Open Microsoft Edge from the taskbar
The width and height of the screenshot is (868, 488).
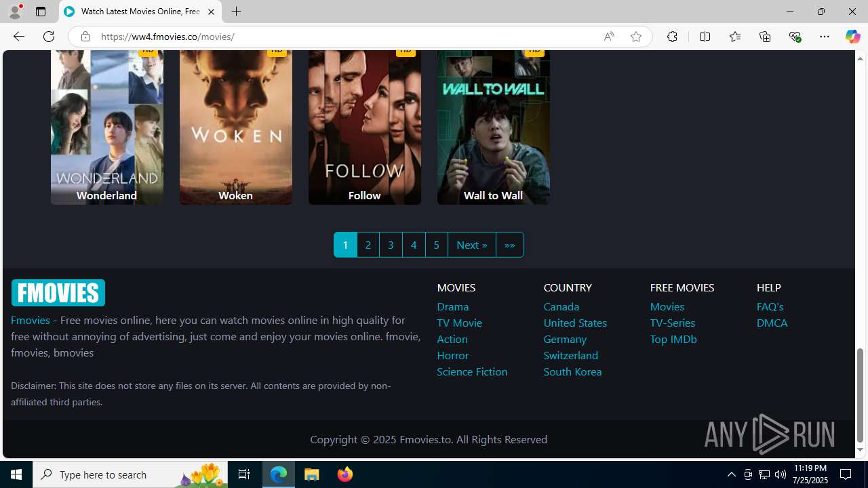click(x=279, y=474)
